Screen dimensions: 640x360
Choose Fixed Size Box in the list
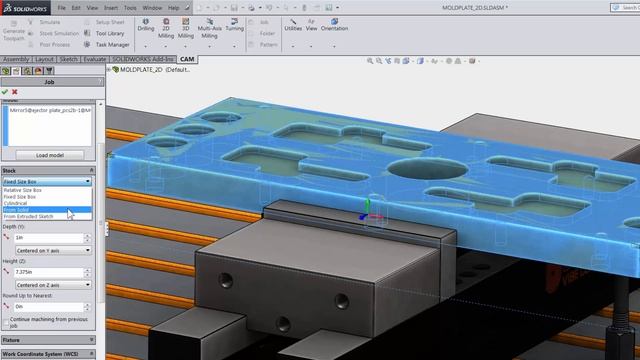click(x=47, y=197)
